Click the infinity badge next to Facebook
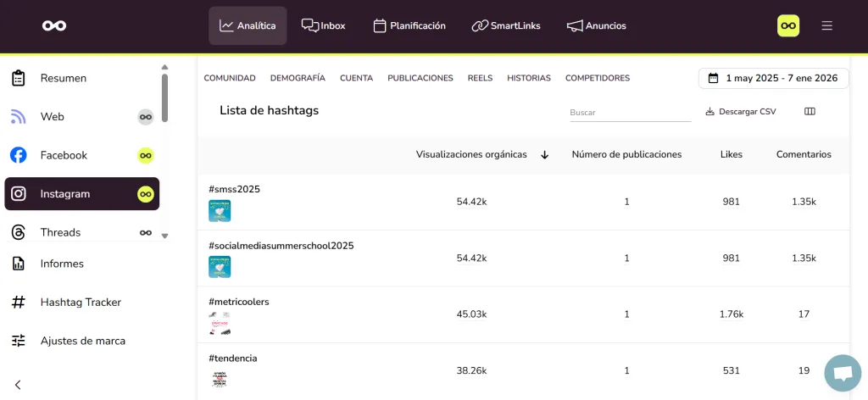Image resolution: width=868 pixels, height=400 pixels. (x=146, y=155)
